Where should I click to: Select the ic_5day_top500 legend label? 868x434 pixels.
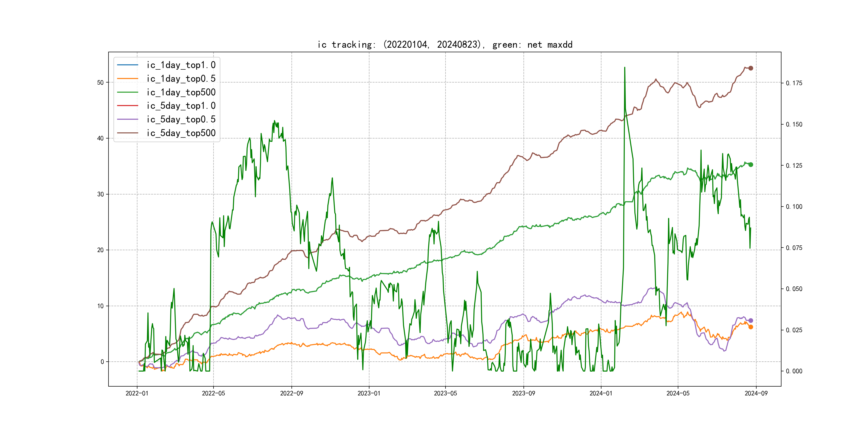pos(181,133)
